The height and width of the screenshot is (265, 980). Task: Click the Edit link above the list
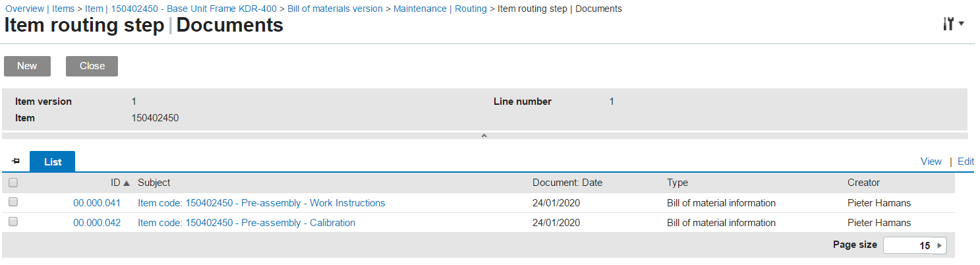pos(966,162)
